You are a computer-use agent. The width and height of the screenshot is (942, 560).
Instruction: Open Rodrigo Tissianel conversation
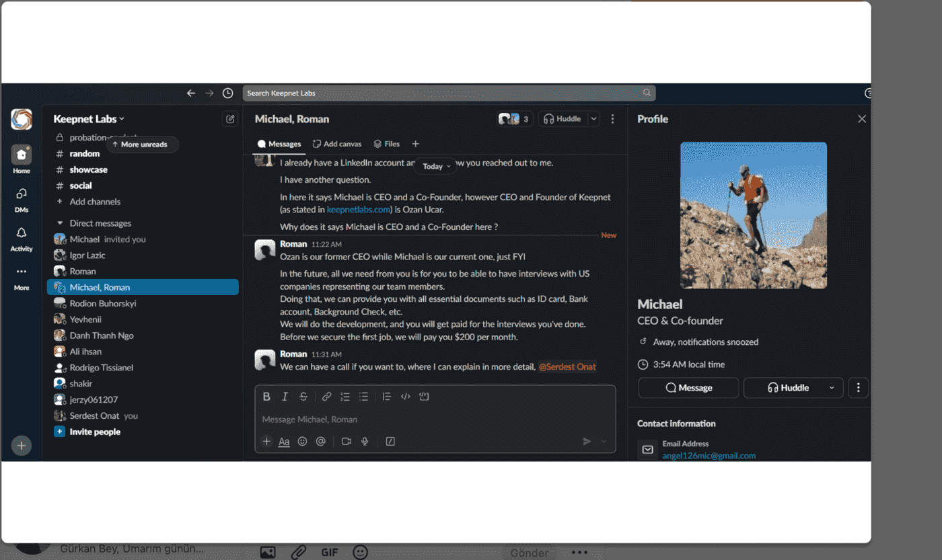pyautogui.click(x=143, y=368)
